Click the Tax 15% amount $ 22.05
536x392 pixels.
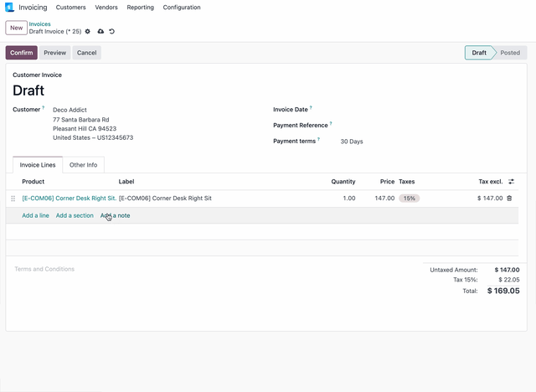point(509,280)
